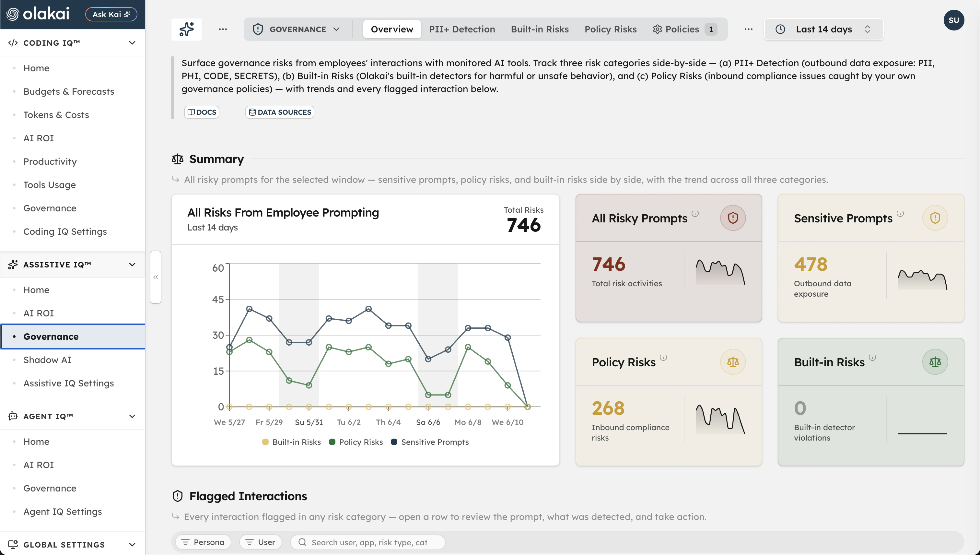This screenshot has width=980, height=555.
Task: Open the Policies tab
Action: point(685,30)
